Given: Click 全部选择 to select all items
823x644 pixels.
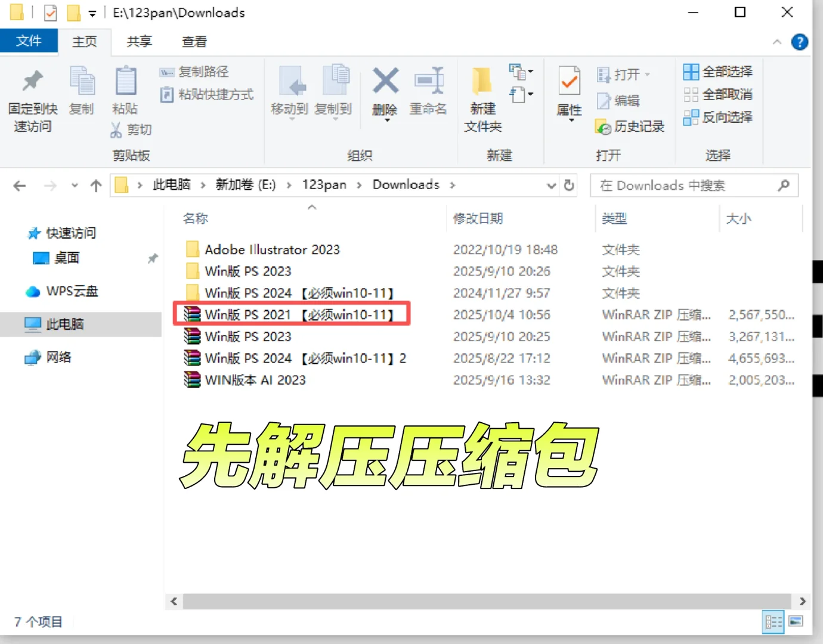Looking at the screenshot, I should tap(717, 72).
